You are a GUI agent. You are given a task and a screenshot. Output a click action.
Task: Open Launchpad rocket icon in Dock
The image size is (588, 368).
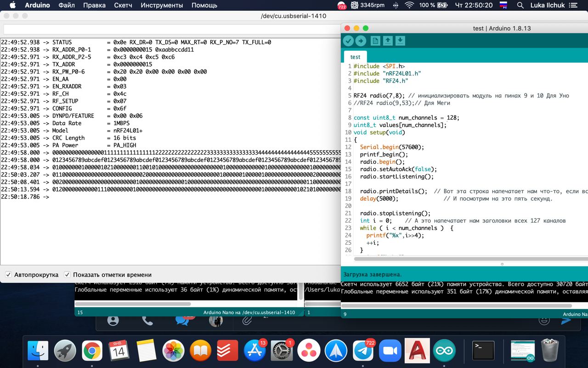pos(65,351)
